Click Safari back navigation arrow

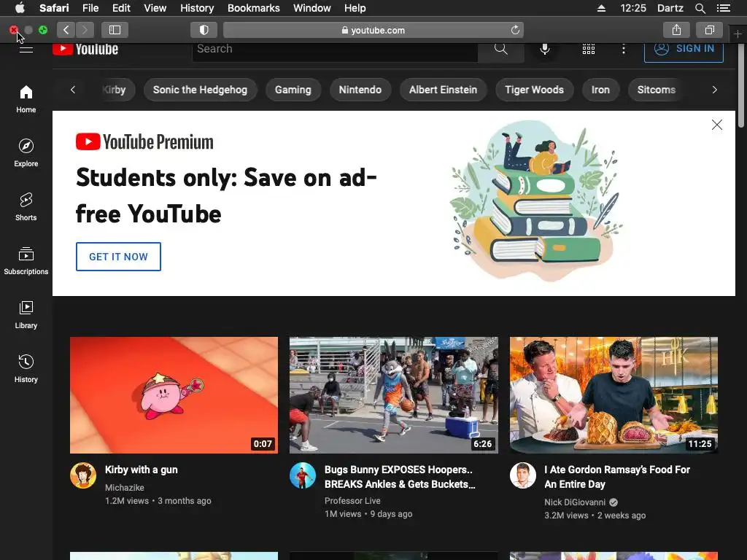pyautogui.click(x=66, y=30)
